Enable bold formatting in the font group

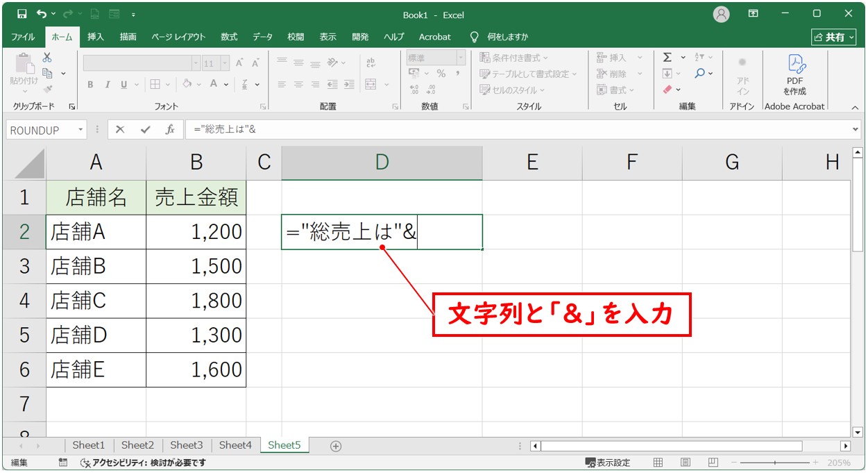click(90, 84)
